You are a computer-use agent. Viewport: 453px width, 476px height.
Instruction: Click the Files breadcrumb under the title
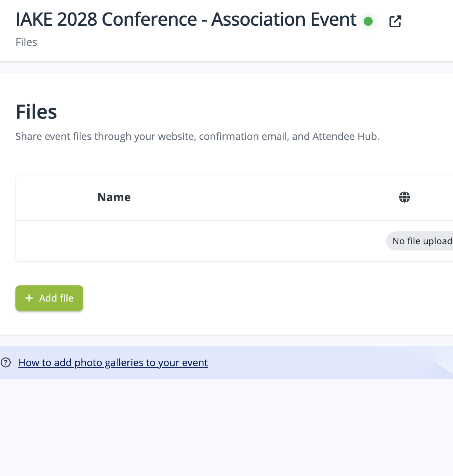(x=26, y=42)
